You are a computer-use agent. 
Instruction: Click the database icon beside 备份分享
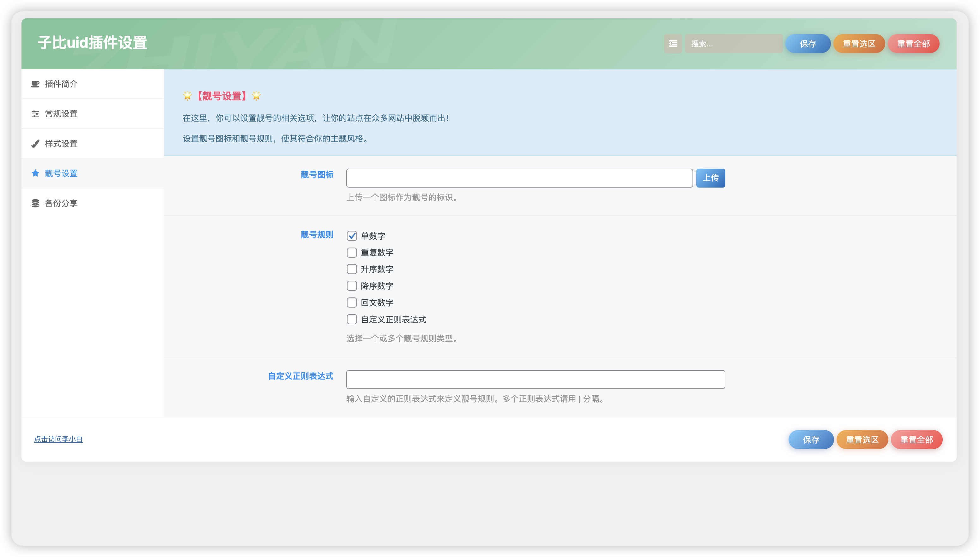(35, 203)
